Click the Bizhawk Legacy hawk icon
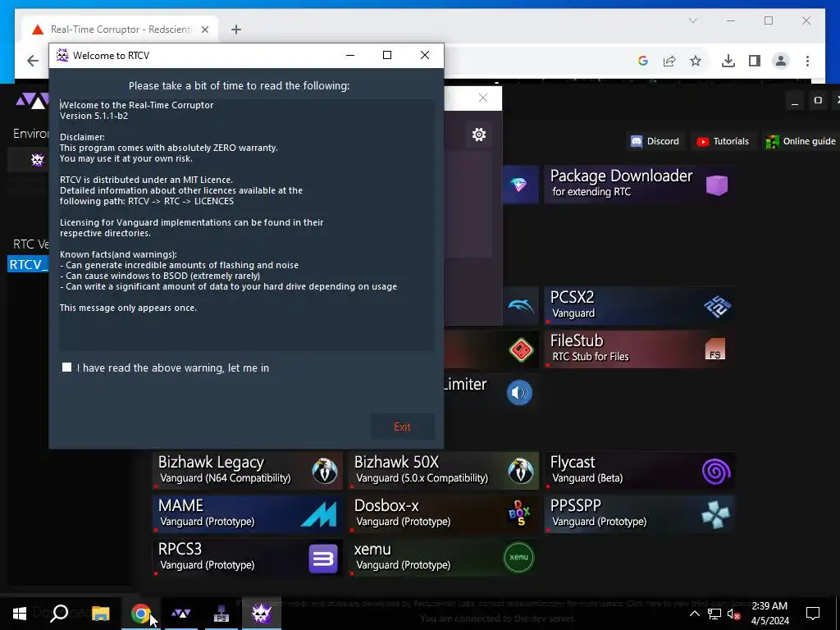 [324, 471]
